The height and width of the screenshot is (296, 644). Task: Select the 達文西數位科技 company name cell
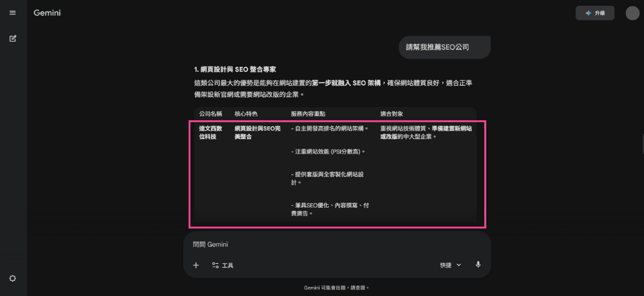[212, 133]
